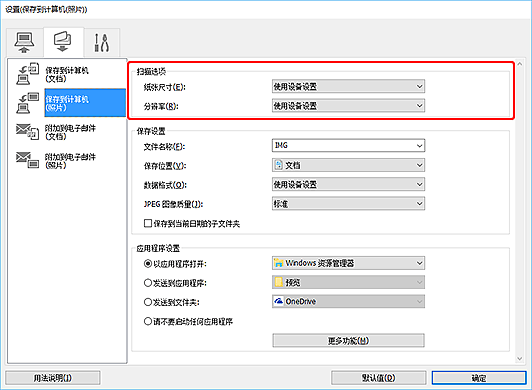This screenshot has height=390, width=532.
Task: Select 附加到电子邮件(文档) envelope icon
Action: (27, 132)
